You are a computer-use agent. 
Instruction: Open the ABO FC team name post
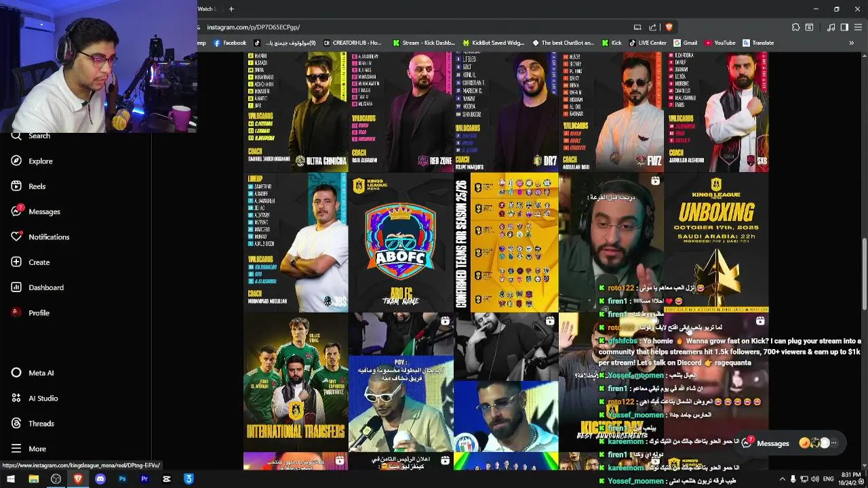401,242
